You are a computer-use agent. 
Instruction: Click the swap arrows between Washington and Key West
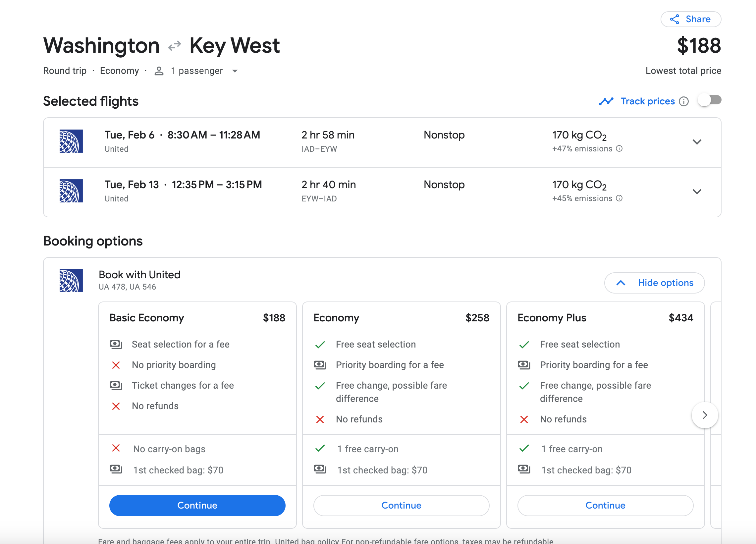[x=174, y=46]
